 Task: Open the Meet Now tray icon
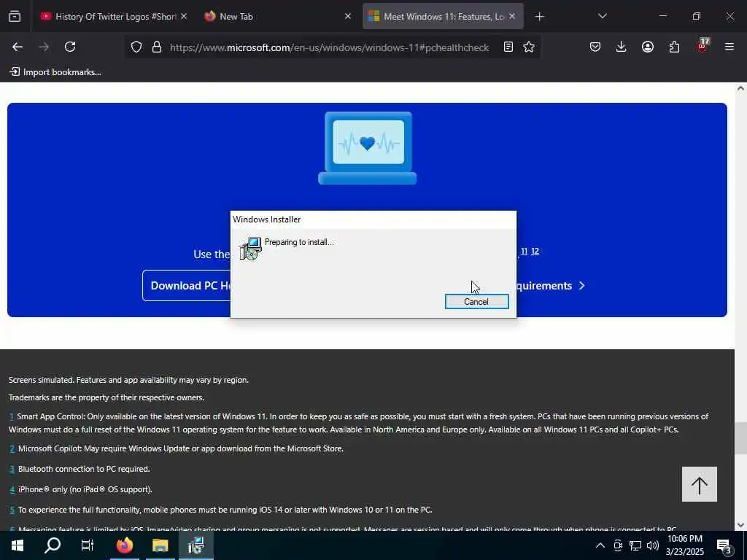(618, 545)
